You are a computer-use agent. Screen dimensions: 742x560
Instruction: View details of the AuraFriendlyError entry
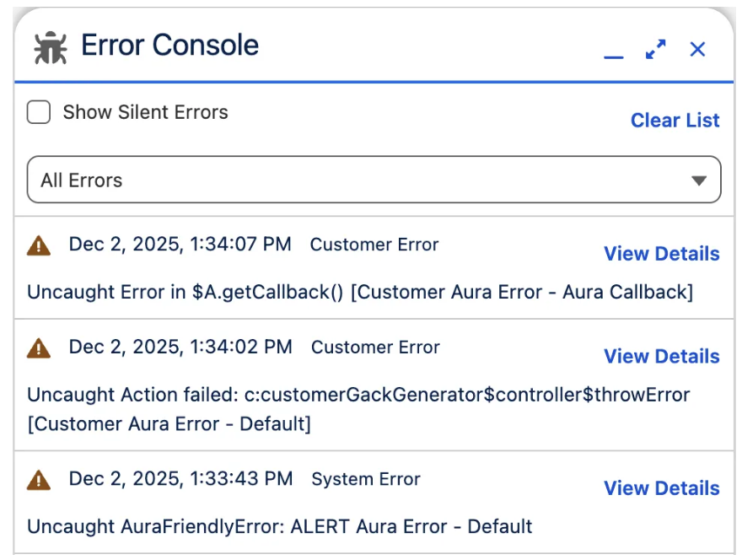tap(661, 488)
